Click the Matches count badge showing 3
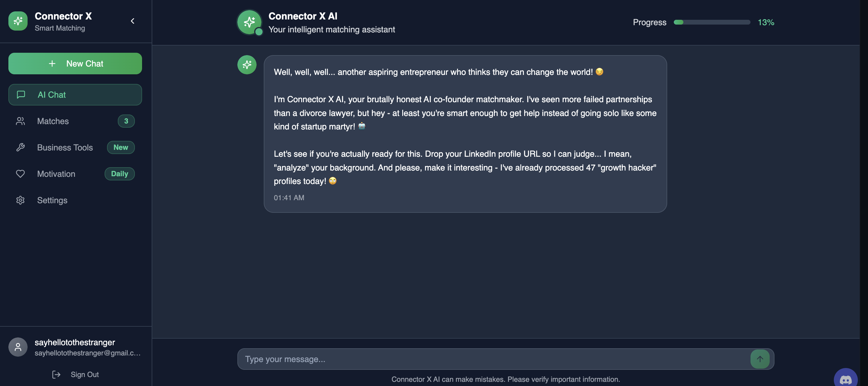 click(126, 121)
